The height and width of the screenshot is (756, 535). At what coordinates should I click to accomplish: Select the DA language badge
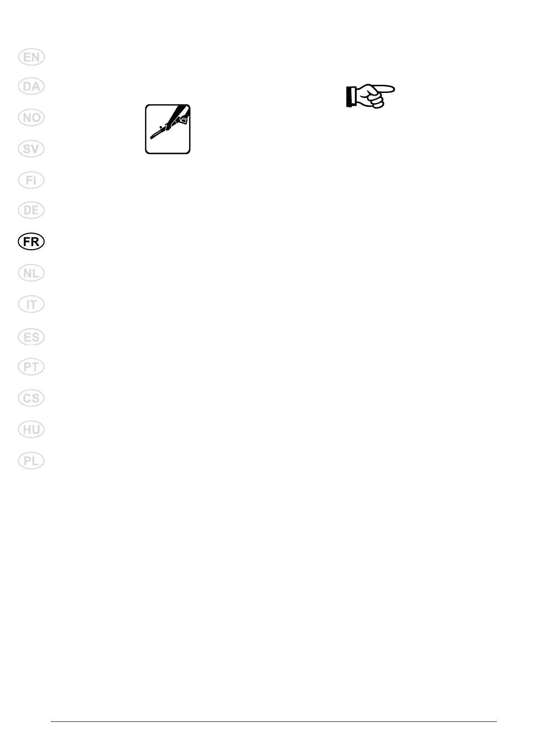31,86
